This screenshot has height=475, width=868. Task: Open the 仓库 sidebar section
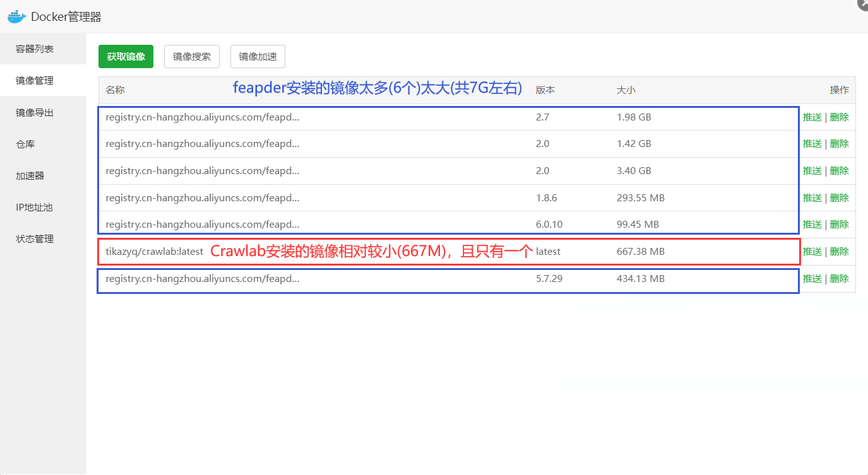click(x=25, y=144)
